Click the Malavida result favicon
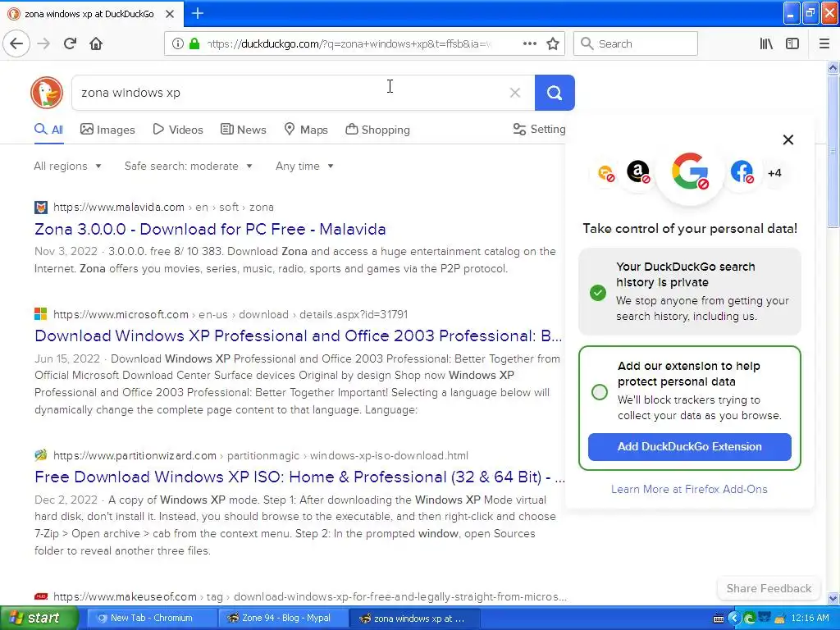The height and width of the screenshot is (630, 840). click(x=41, y=208)
